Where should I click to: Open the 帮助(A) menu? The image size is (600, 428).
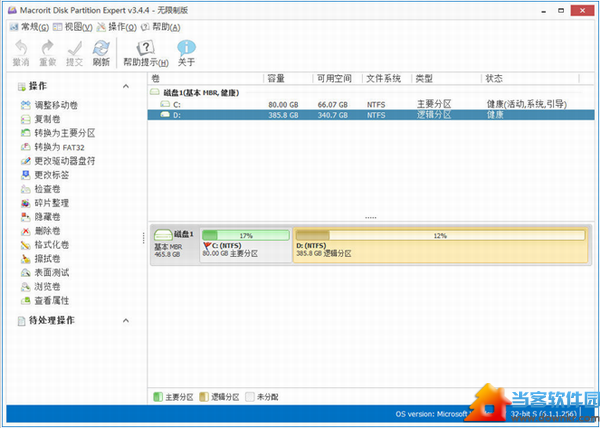coord(161,27)
